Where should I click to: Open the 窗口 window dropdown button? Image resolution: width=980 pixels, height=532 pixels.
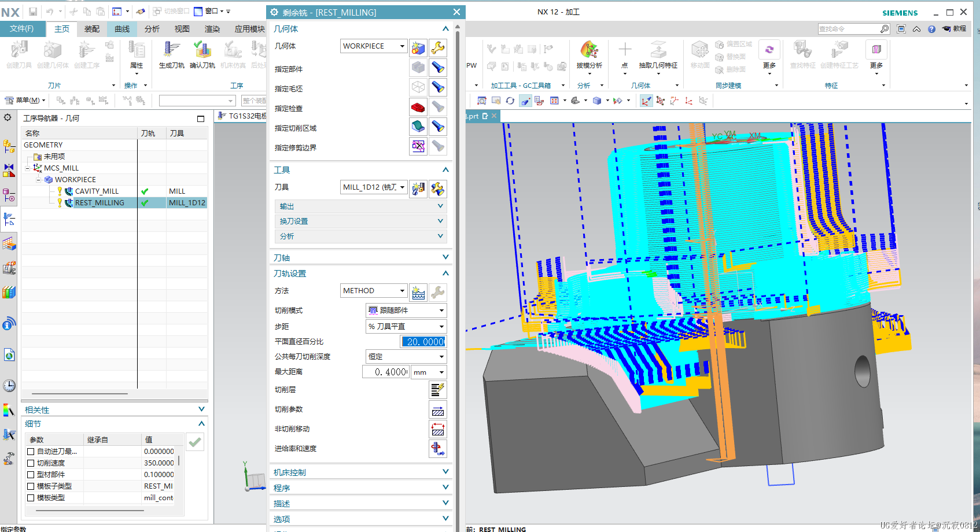pyautogui.click(x=212, y=12)
